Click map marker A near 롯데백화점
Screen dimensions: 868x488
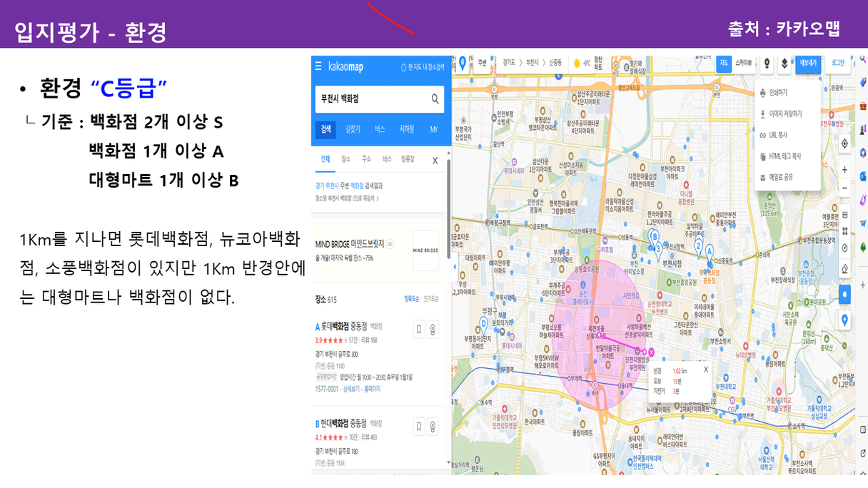tap(710, 251)
